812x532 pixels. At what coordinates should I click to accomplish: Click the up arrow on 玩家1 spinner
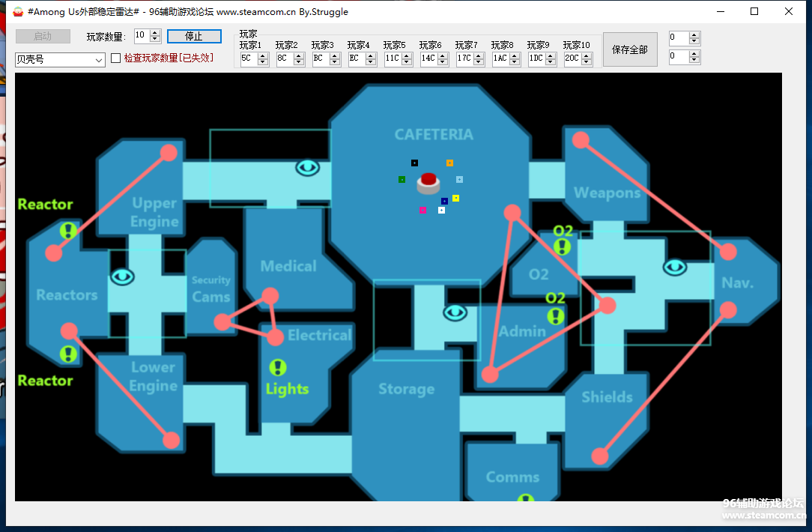(263, 55)
